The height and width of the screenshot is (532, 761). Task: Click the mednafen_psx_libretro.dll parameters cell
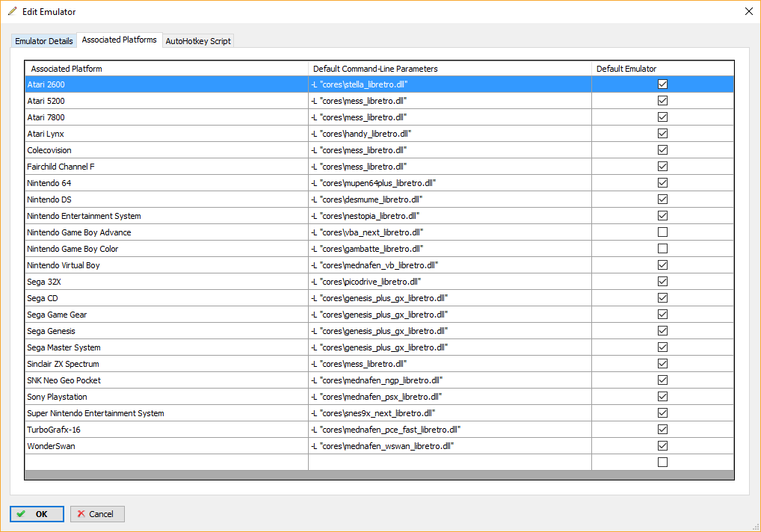(x=450, y=397)
